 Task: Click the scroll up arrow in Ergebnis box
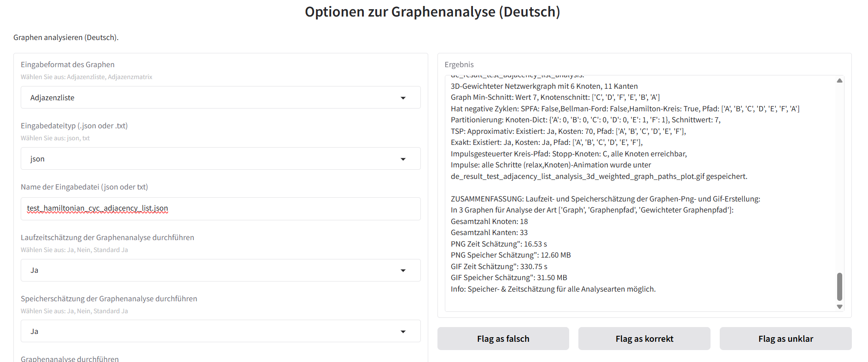839,80
